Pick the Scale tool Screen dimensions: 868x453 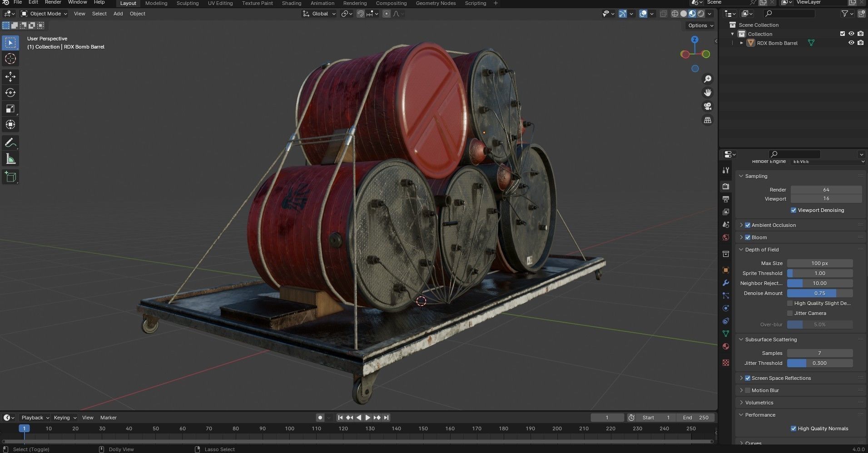pyautogui.click(x=10, y=108)
